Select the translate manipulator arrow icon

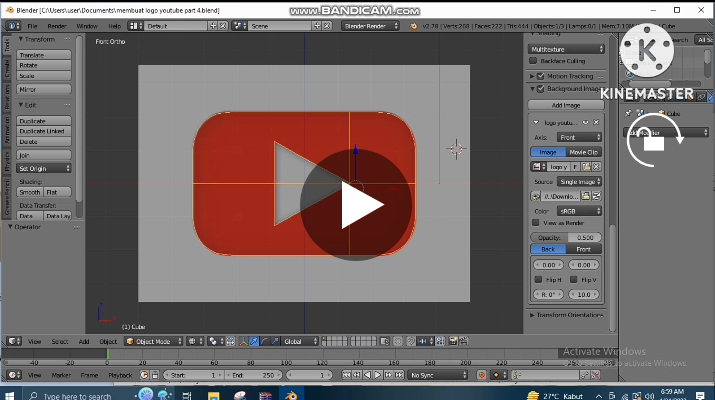coord(254,342)
